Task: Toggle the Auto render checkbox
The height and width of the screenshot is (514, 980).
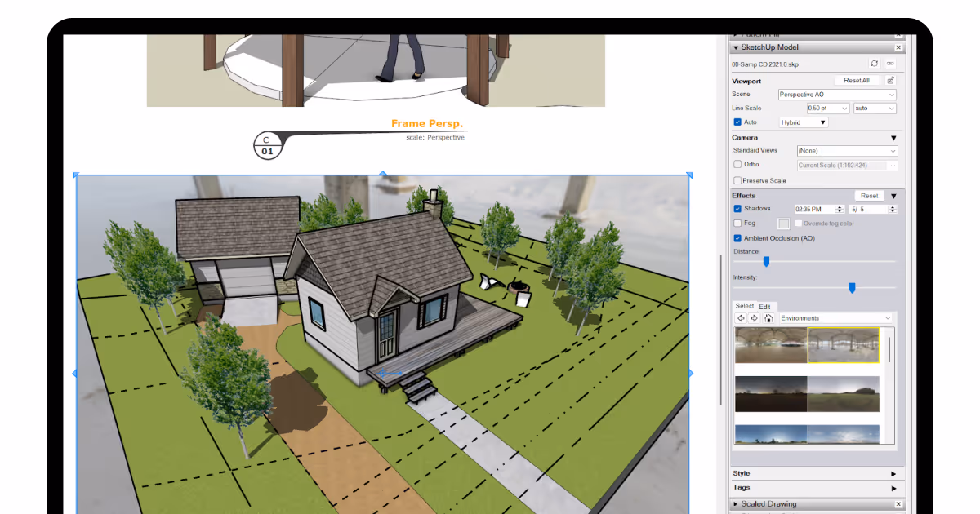Action: pyautogui.click(x=737, y=122)
